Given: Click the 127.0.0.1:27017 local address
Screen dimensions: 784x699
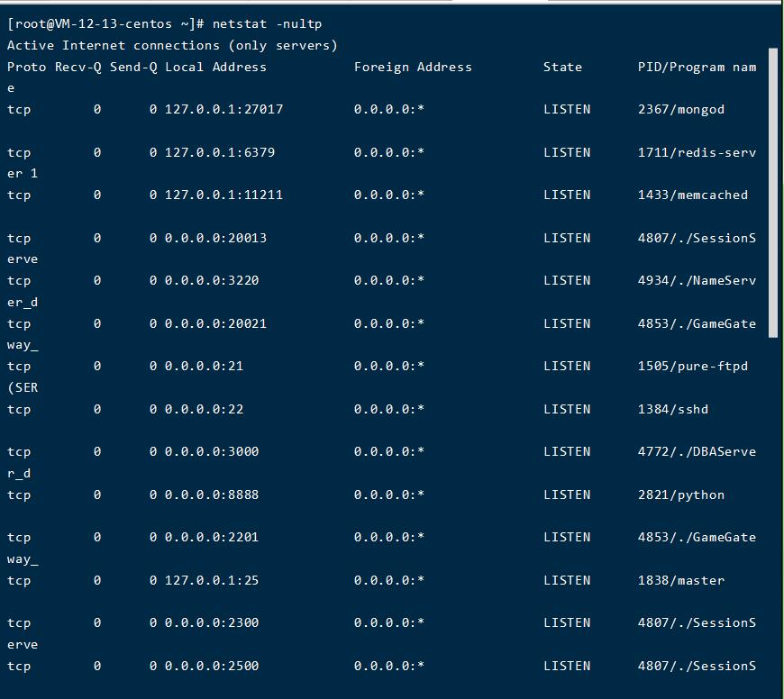Looking at the screenshot, I should pos(223,109).
